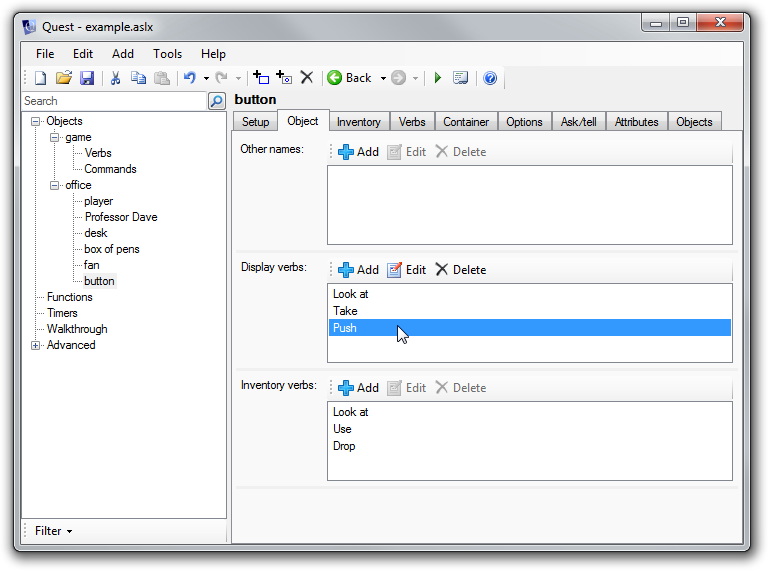Redo the last undone change
The width and height of the screenshot is (768, 571).
click(x=222, y=78)
